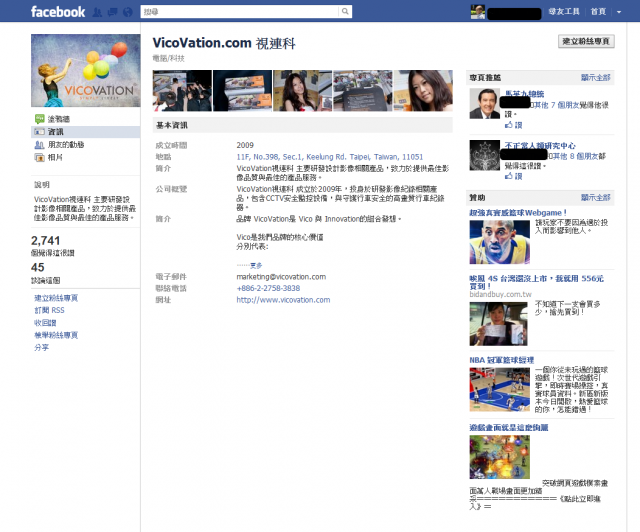
Task: Click 檢舉粉絲專頁 link
Action: (56, 335)
